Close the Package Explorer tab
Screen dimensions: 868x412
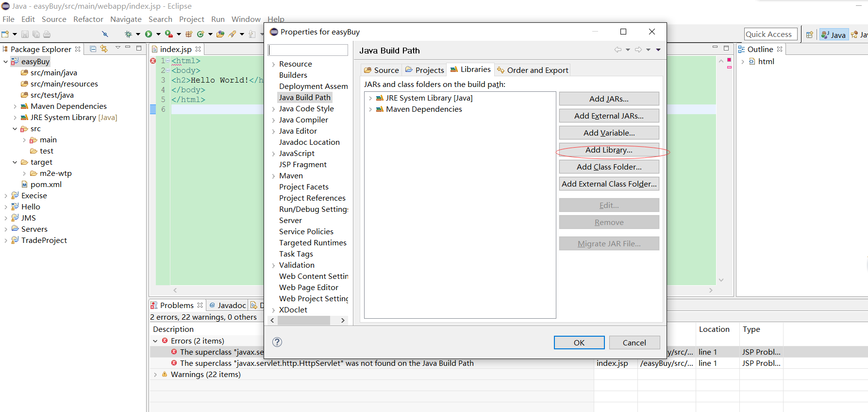point(78,49)
